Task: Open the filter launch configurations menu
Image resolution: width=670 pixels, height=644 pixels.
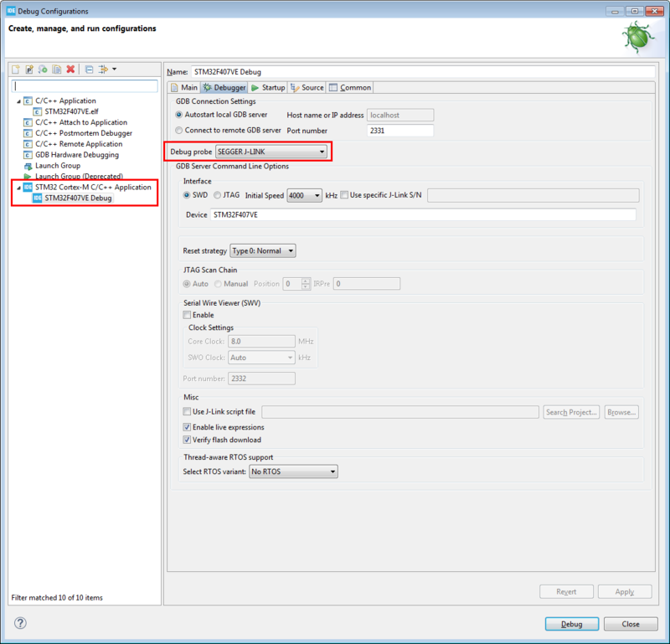Action: click(102, 70)
